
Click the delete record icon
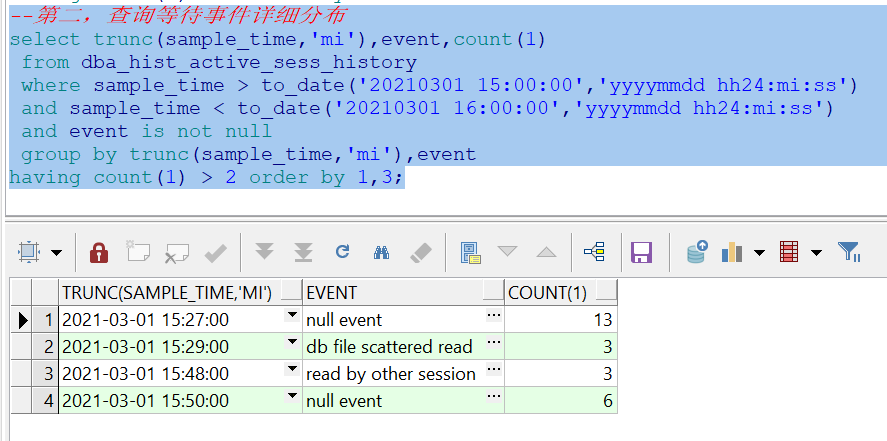click(176, 253)
